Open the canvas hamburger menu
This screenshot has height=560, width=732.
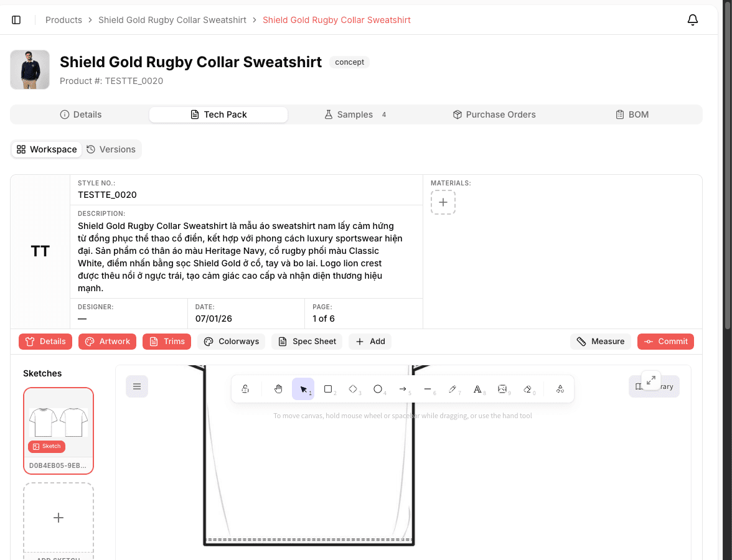click(x=137, y=386)
